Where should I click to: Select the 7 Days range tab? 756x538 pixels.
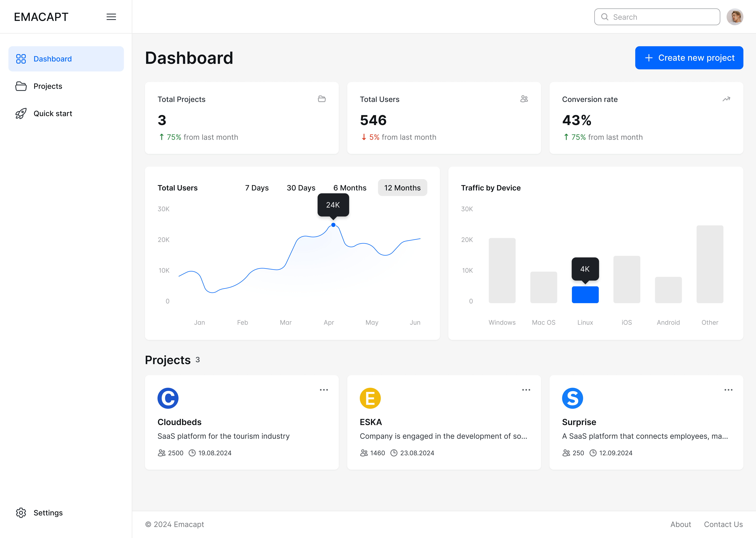(x=257, y=188)
